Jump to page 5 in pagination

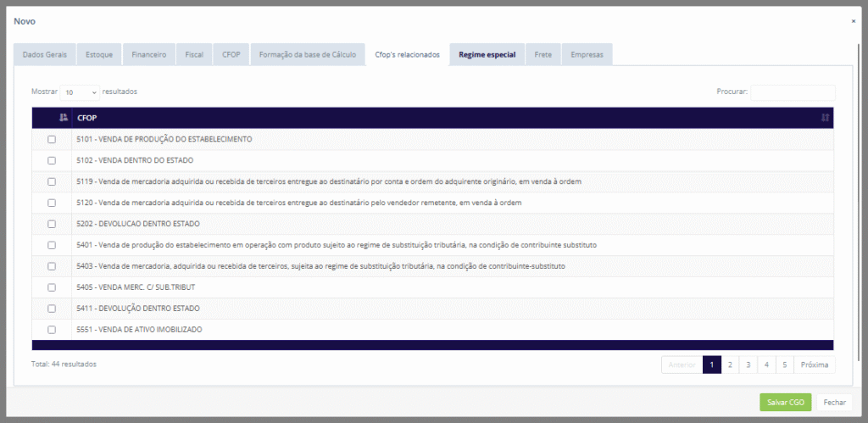784,365
